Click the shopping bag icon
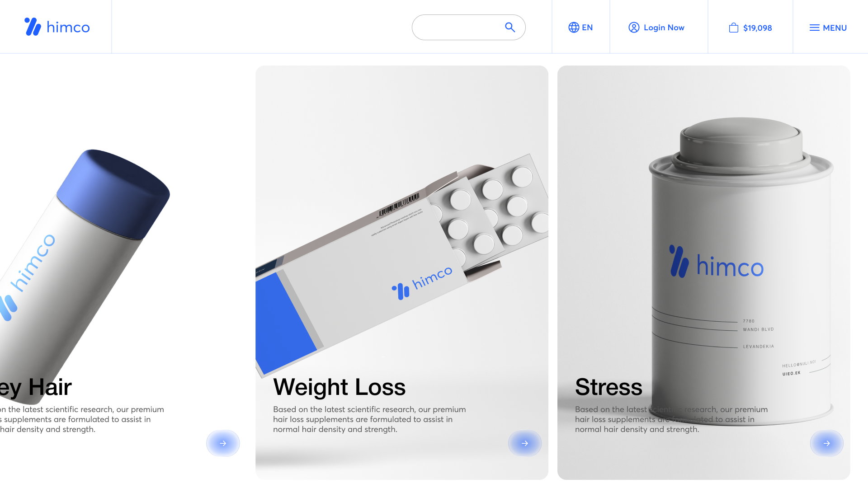Viewport: 868px width, 488px height. [x=734, y=28]
